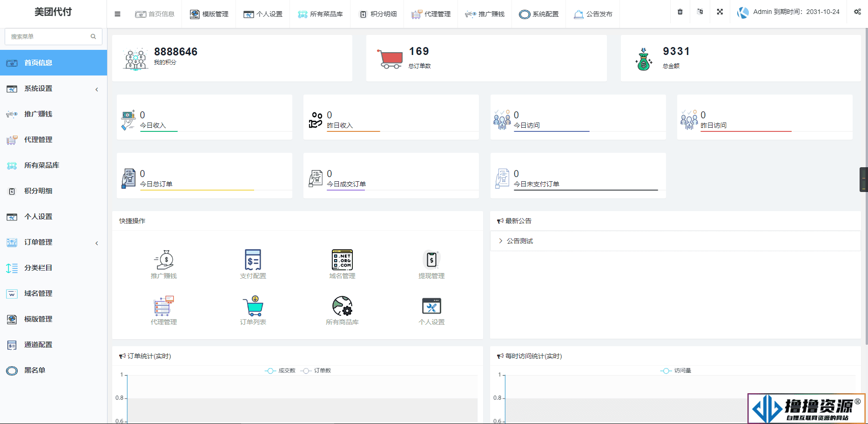Open 代理管理 in top navigation
The image size is (868, 424).
(x=431, y=14)
